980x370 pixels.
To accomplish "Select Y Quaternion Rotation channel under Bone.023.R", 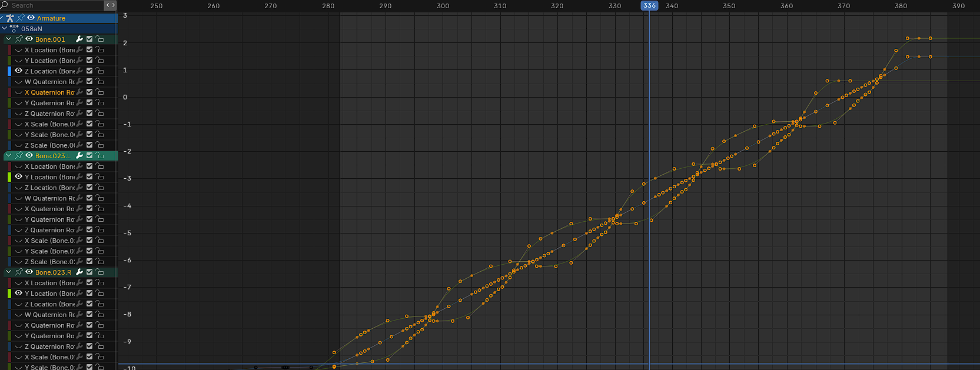I will tap(49, 336).
